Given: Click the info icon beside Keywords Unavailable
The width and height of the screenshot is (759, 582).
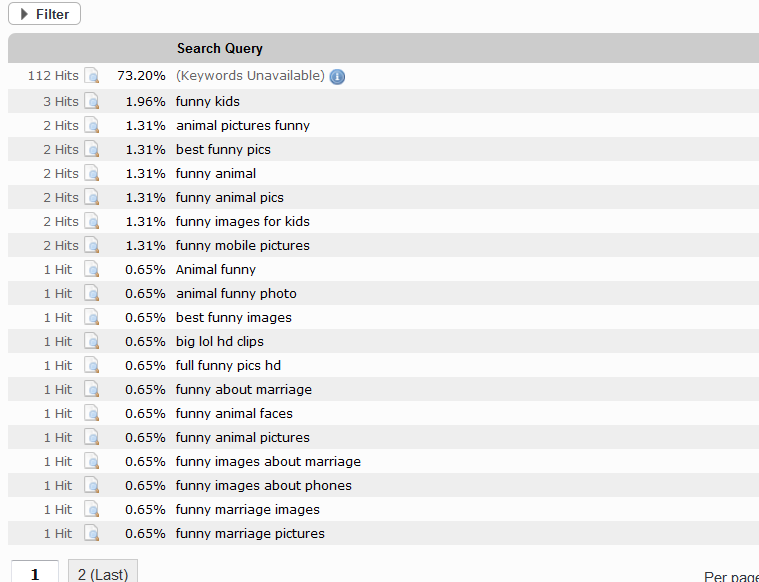Looking at the screenshot, I should click(337, 77).
